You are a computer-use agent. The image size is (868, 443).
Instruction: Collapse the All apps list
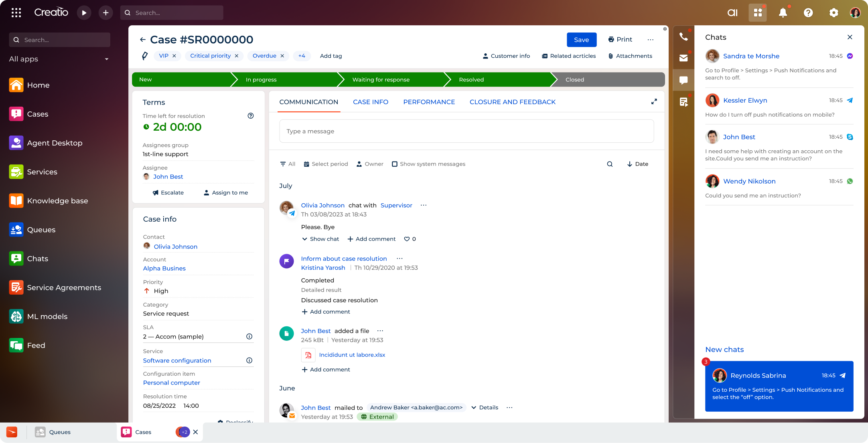106,59
